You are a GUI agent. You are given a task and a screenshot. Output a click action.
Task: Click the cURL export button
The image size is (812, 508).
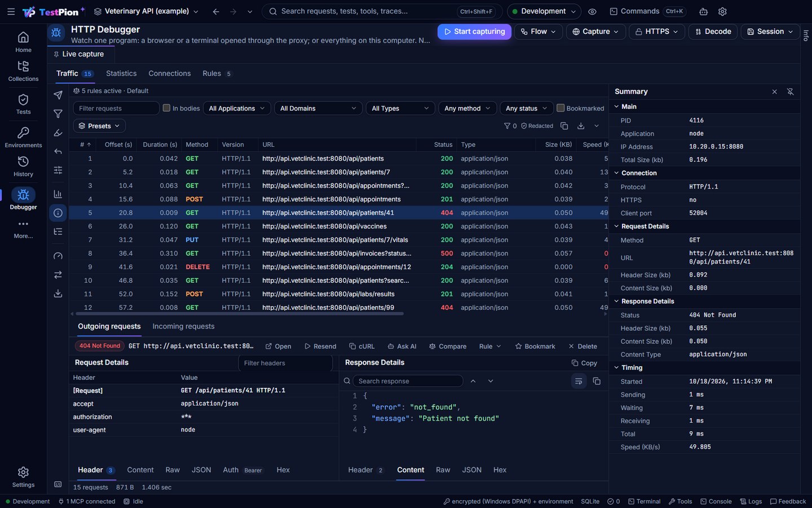pos(361,347)
